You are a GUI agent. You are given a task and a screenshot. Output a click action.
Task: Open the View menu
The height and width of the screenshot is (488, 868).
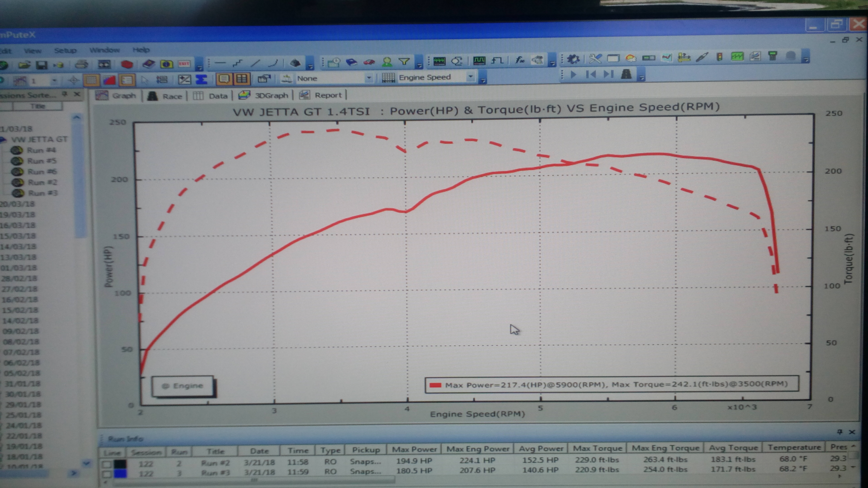(x=33, y=51)
